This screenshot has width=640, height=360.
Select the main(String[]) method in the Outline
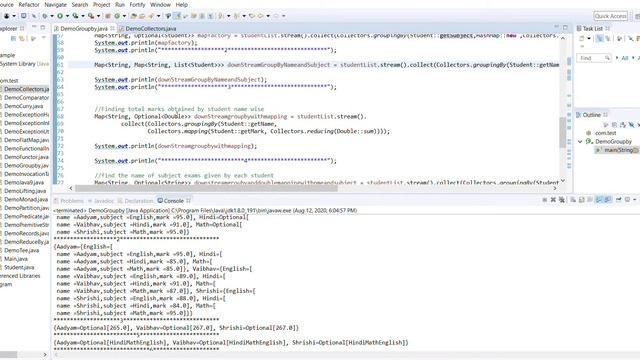pos(619,150)
